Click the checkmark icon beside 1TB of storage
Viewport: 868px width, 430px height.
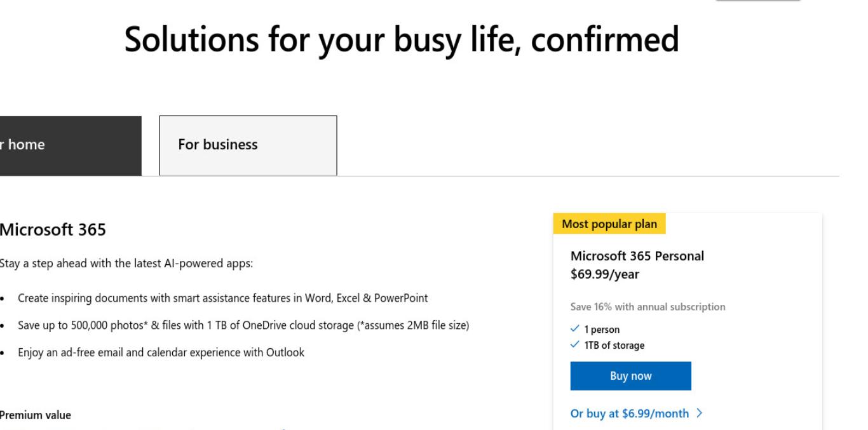coord(576,346)
